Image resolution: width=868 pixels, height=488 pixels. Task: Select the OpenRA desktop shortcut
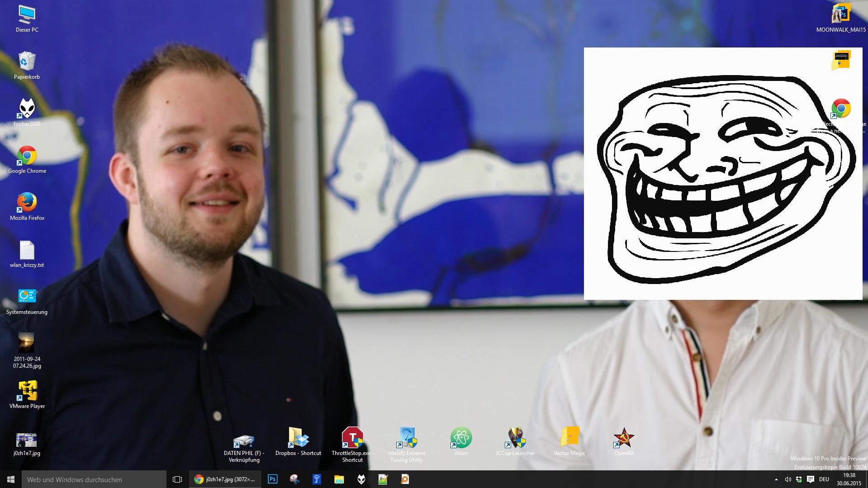624,441
